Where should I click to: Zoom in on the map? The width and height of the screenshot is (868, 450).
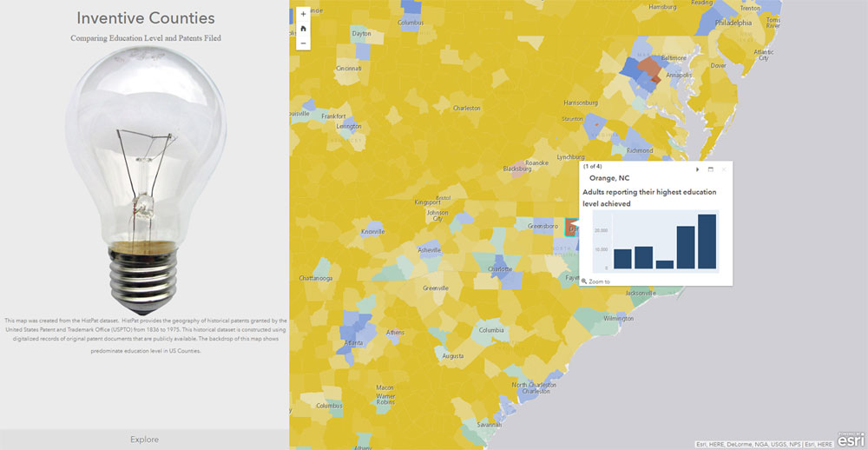tap(303, 14)
